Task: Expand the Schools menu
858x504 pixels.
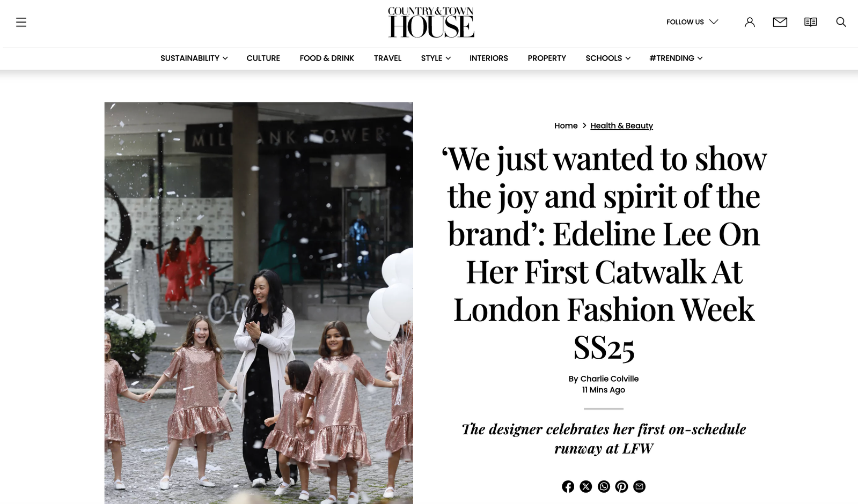Action: coord(608,58)
